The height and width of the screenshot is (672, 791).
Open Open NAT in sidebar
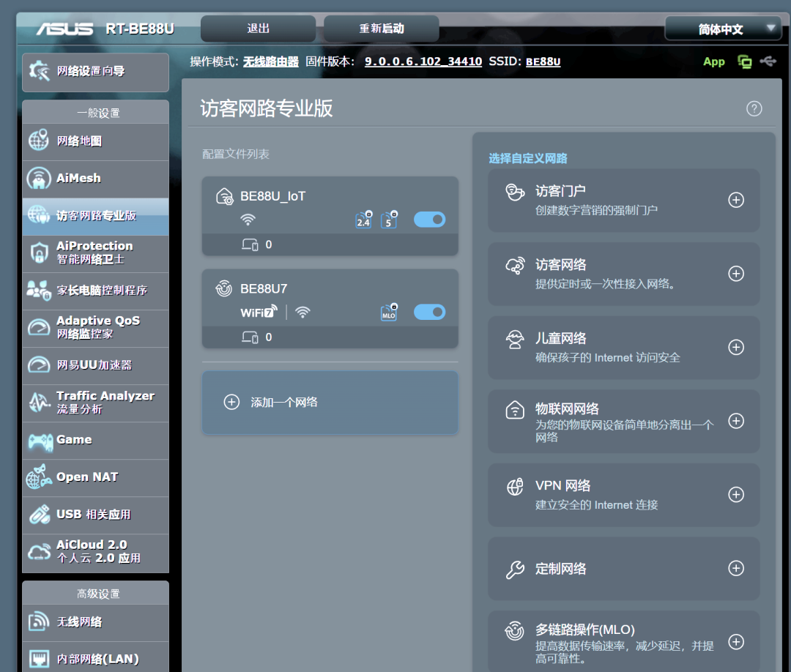pos(95,477)
